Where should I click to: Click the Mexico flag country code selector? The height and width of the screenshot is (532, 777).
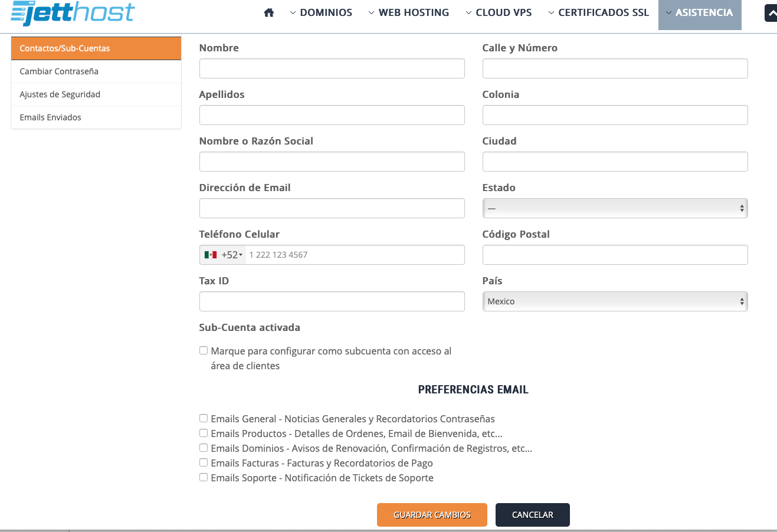coord(223,255)
